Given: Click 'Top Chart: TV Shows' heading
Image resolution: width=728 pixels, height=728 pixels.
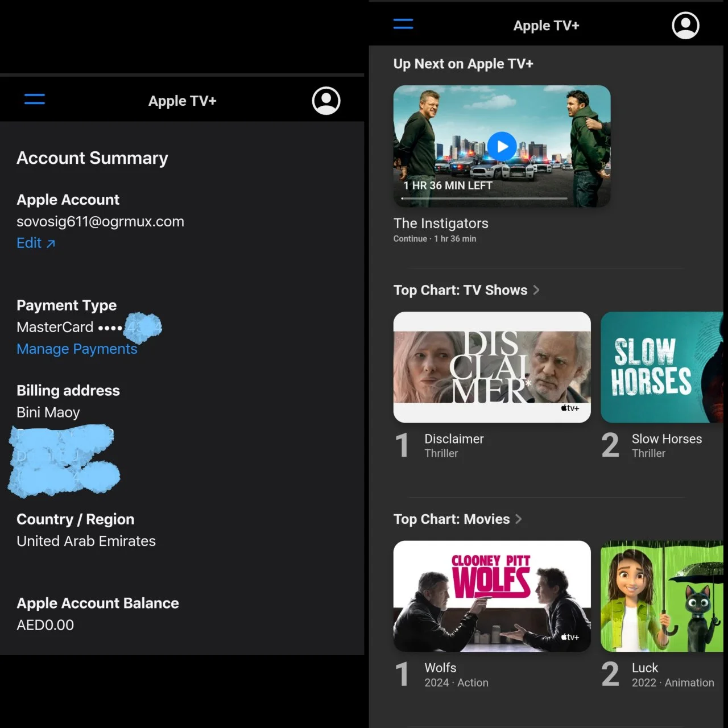Looking at the screenshot, I should (x=460, y=290).
